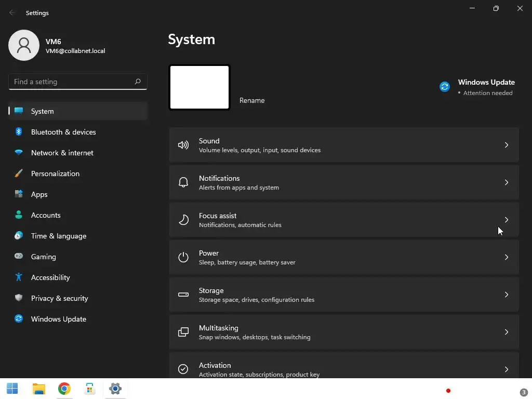
Task: Expand the Power settings chevron
Action: point(506,257)
